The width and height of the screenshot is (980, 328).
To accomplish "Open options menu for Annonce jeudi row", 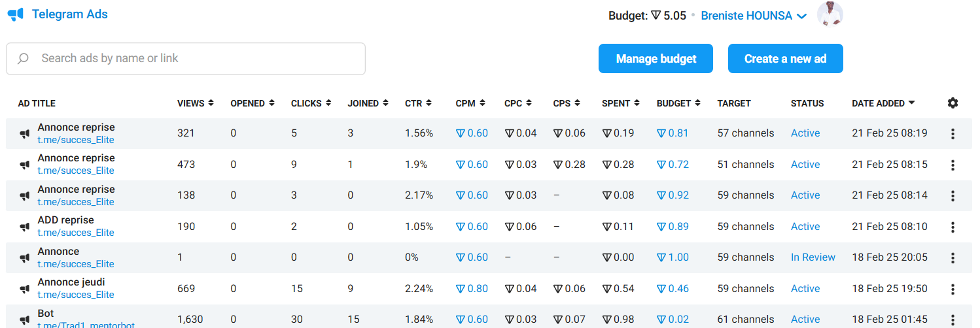I will point(953,289).
